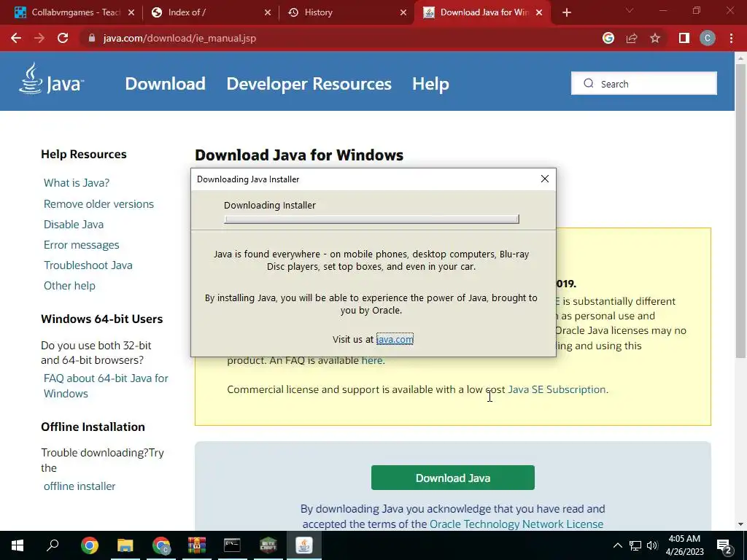Click the Java logo

[x=52, y=79]
